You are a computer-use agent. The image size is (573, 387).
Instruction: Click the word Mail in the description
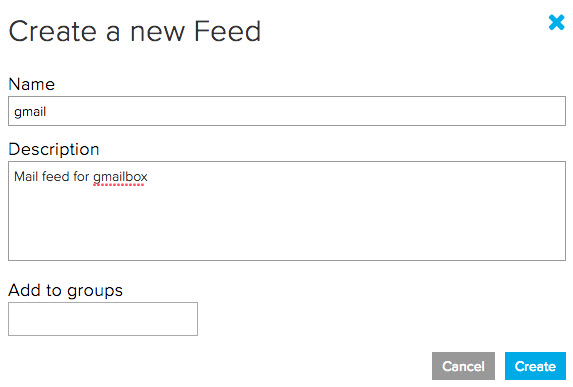pos(26,177)
